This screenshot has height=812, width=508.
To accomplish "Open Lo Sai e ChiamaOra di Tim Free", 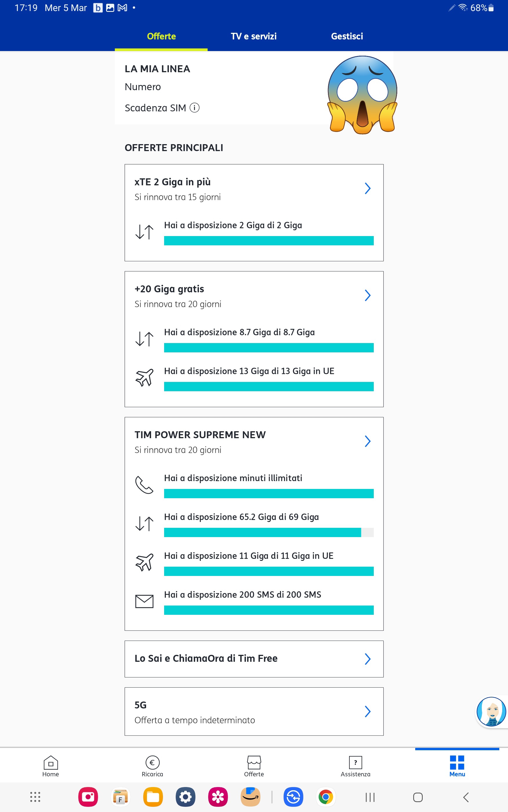I will pyautogui.click(x=254, y=659).
